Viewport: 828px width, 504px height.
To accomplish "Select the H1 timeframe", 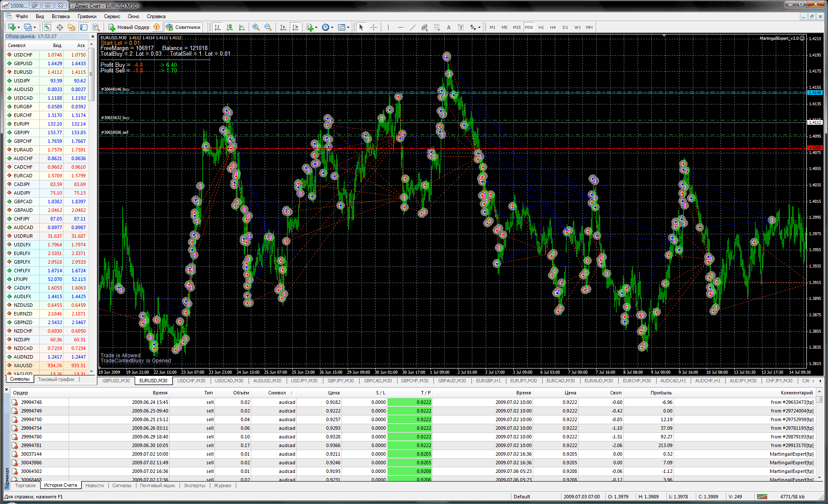I will (x=541, y=27).
